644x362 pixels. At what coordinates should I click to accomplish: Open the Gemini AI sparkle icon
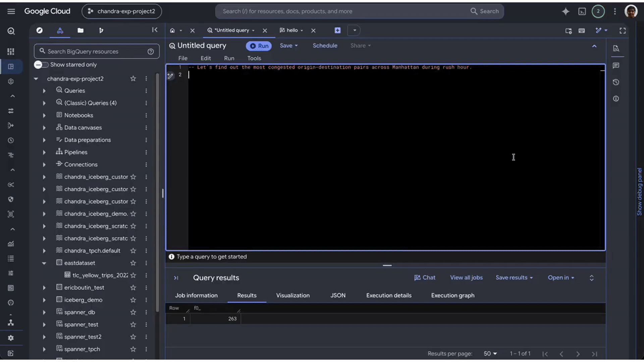pyautogui.click(x=566, y=11)
